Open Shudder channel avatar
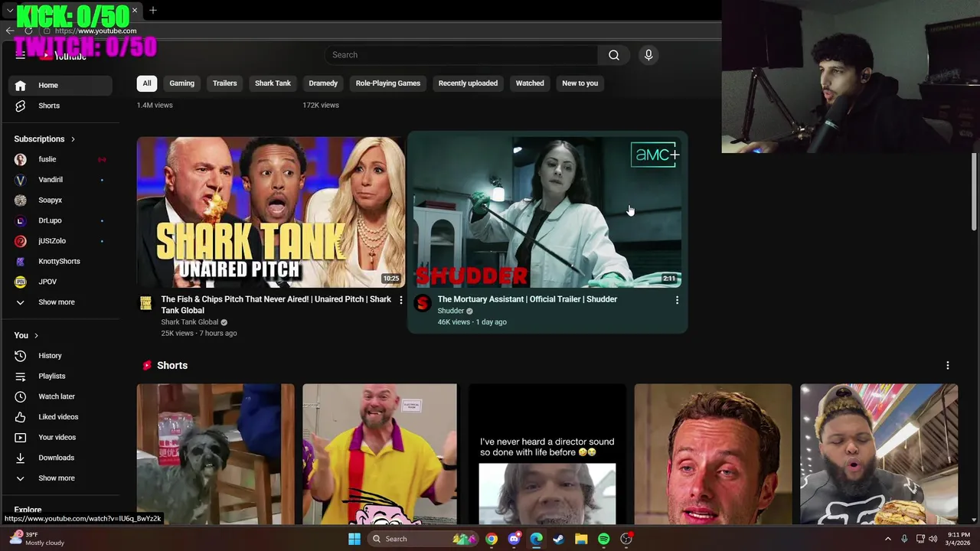The image size is (980, 551). click(422, 303)
